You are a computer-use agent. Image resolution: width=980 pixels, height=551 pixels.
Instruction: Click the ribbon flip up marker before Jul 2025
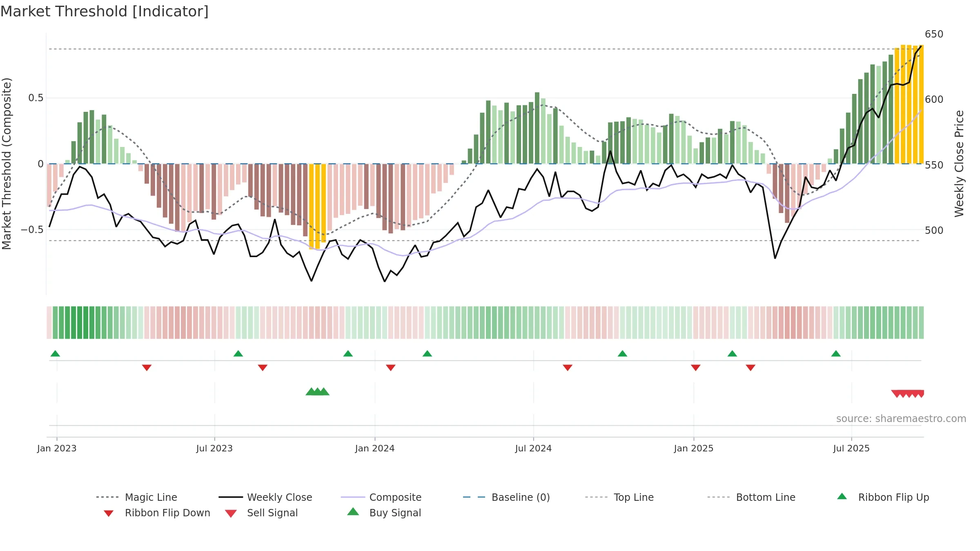click(836, 353)
